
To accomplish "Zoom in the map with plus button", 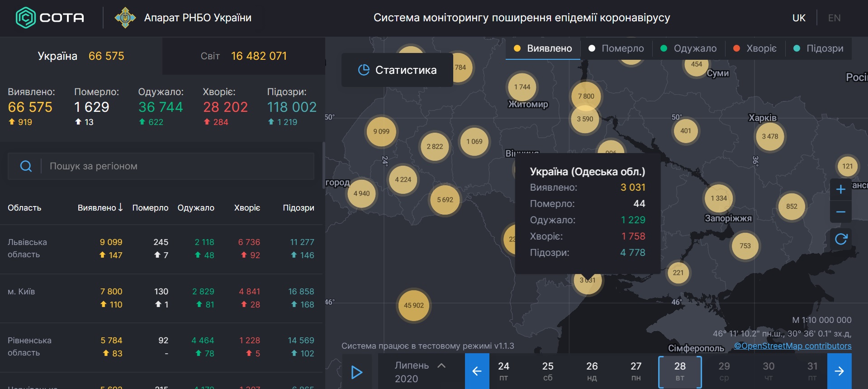I will pyautogui.click(x=841, y=189).
